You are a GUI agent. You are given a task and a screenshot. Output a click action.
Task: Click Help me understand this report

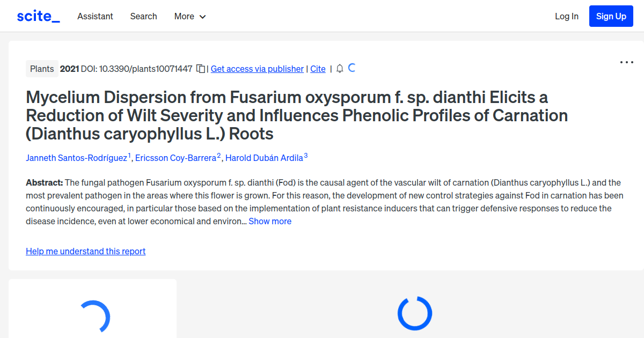(x=85, y=251)
